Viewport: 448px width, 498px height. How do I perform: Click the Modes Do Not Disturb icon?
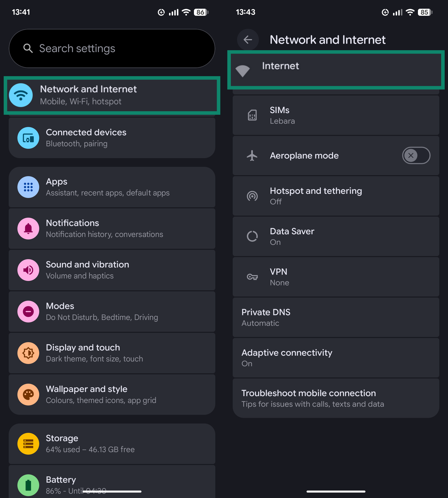(x=28, y=311)
